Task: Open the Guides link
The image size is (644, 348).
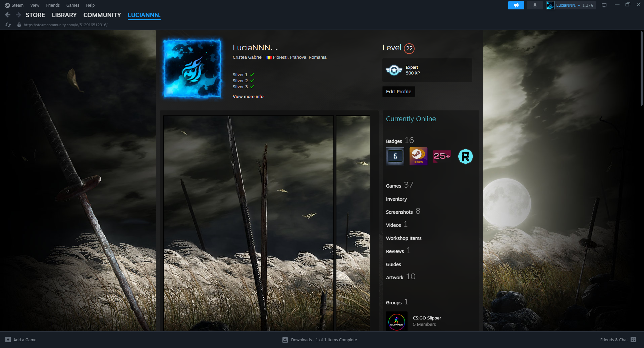Action: pos(393,264)
